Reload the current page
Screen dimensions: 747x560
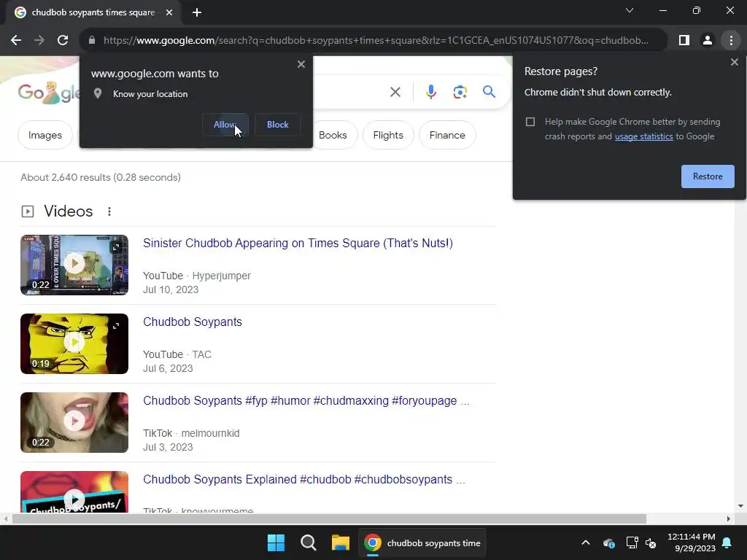(63, 41)
